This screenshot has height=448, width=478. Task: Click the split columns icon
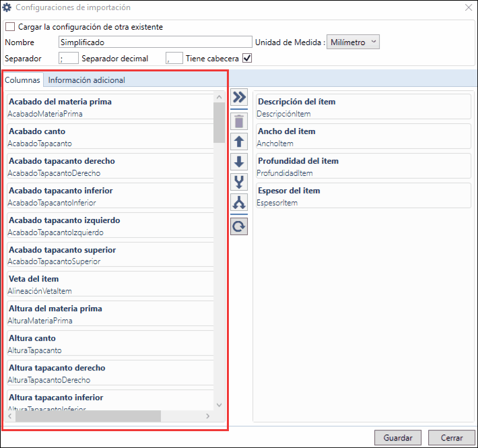[239, 202]
